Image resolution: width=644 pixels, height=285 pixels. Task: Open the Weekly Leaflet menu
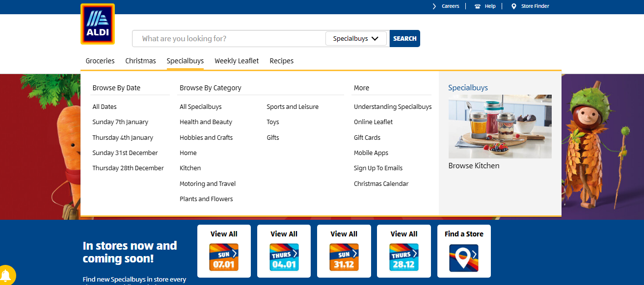click(x=237, y=61)
